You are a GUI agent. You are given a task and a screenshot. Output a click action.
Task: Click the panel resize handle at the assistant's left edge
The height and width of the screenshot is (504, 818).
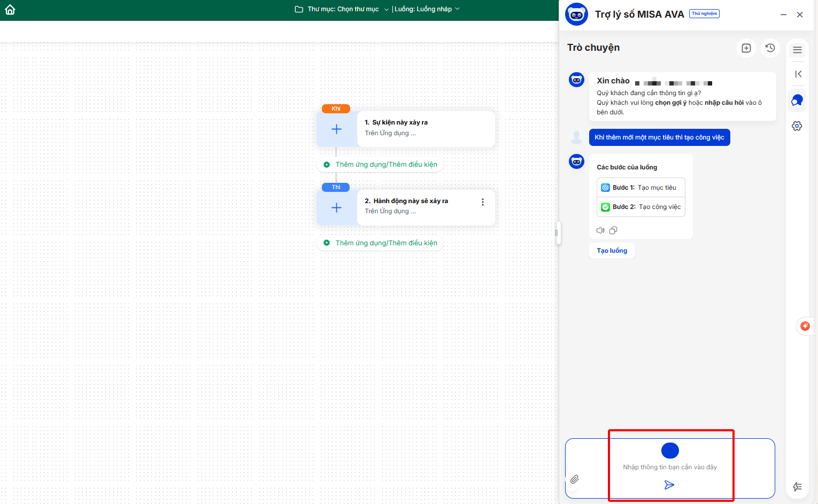(557, 233)
